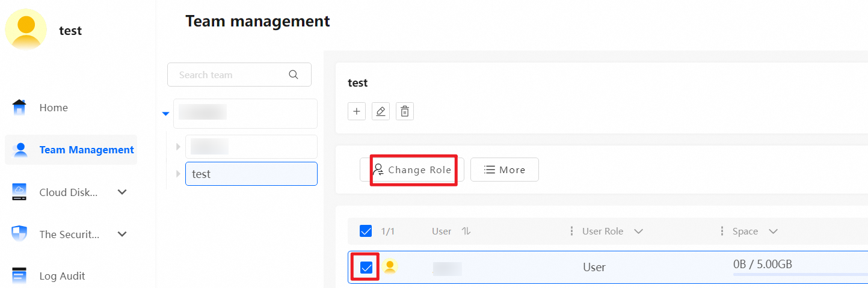Screen dimensions: 868x288
Task: Go to Home in sidebar
Action: pyautogui.click(x=54, y=108)
